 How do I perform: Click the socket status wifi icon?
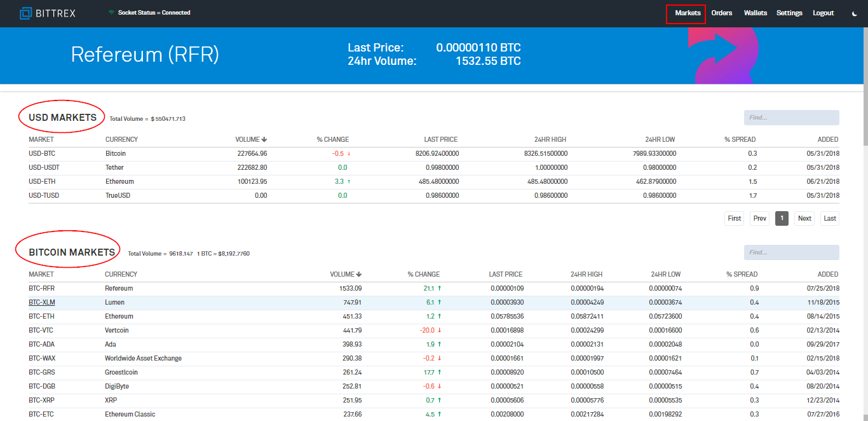tap(111, 13)
